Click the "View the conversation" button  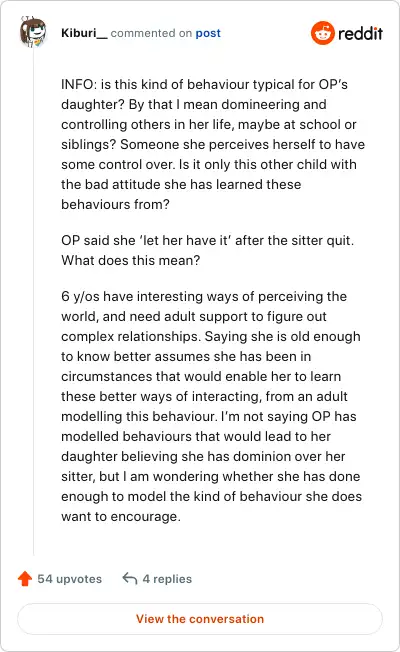(200, 619)
